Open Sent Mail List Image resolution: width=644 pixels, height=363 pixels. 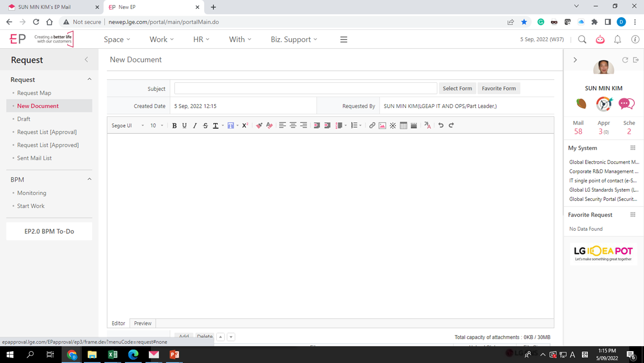[35, 158]
